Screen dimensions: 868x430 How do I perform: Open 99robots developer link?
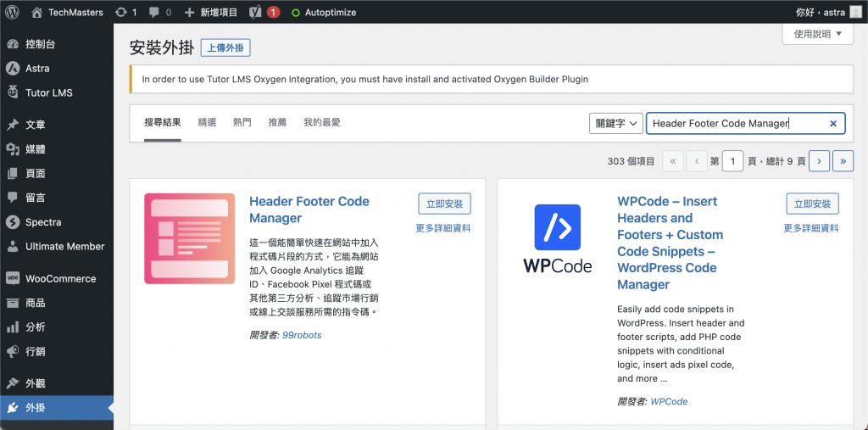point(302,335)
